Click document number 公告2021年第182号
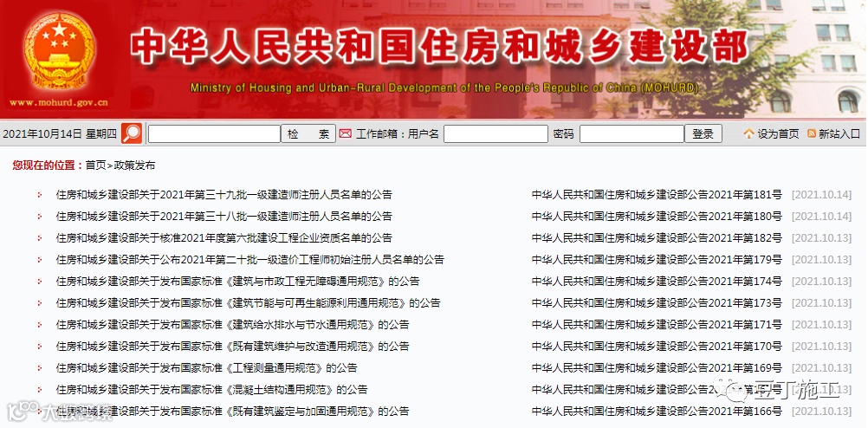Screen dimensions: 868x428 pos(657,237)
